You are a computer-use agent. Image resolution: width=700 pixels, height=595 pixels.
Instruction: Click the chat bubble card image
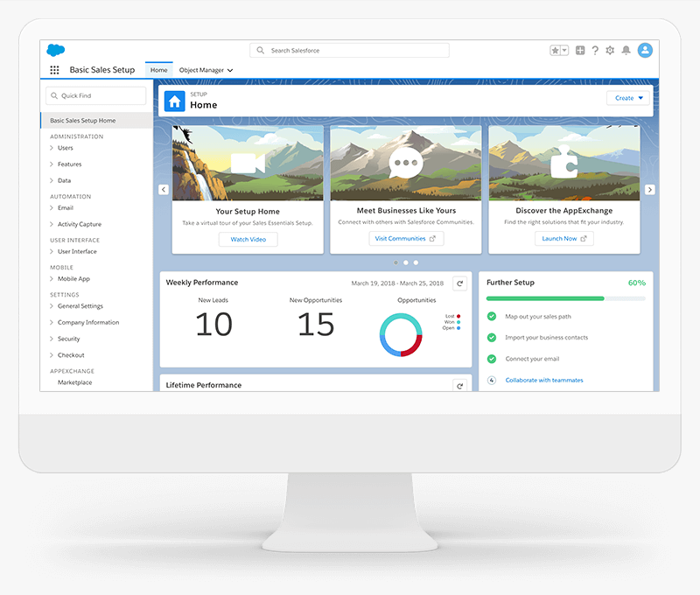(x=406, y=163)
